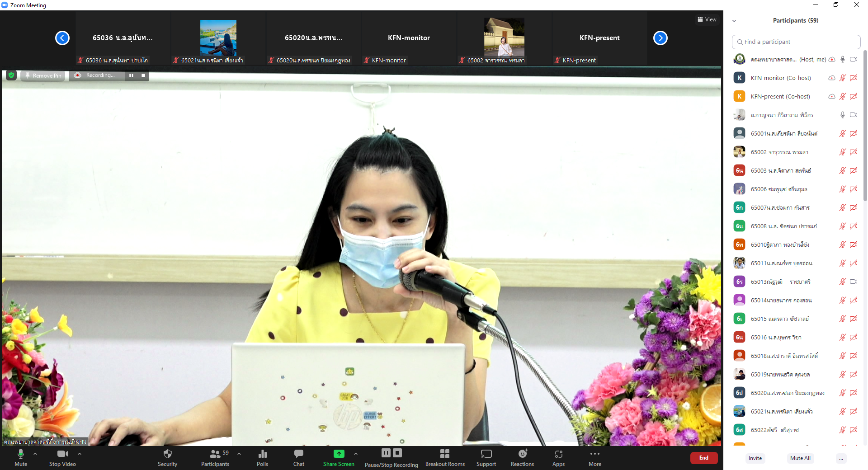Stop Video using the camera icon
Screen dimensions: 868x470
63,458
